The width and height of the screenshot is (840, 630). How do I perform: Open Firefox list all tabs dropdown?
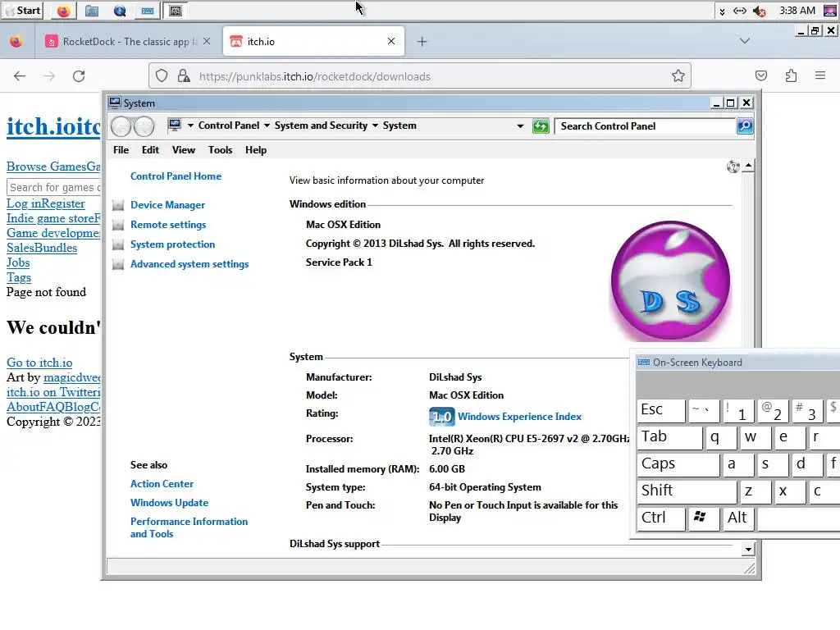(745, 41)
